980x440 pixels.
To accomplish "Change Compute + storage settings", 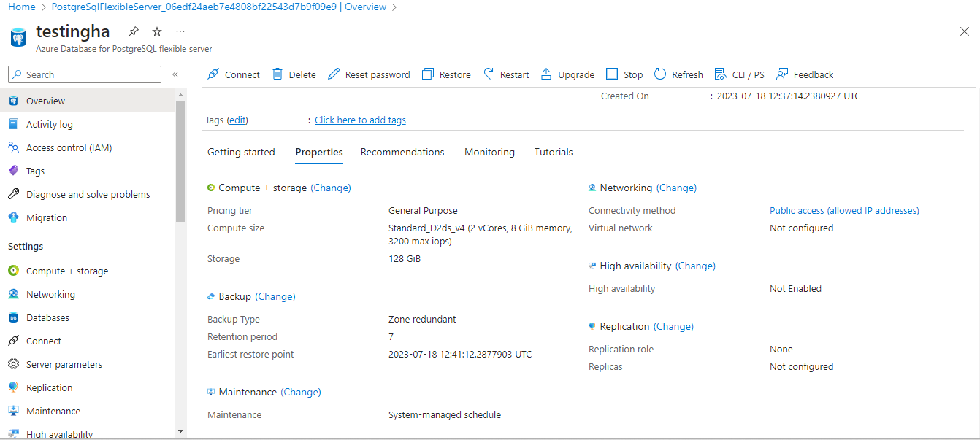I will (x=331, y=188).
